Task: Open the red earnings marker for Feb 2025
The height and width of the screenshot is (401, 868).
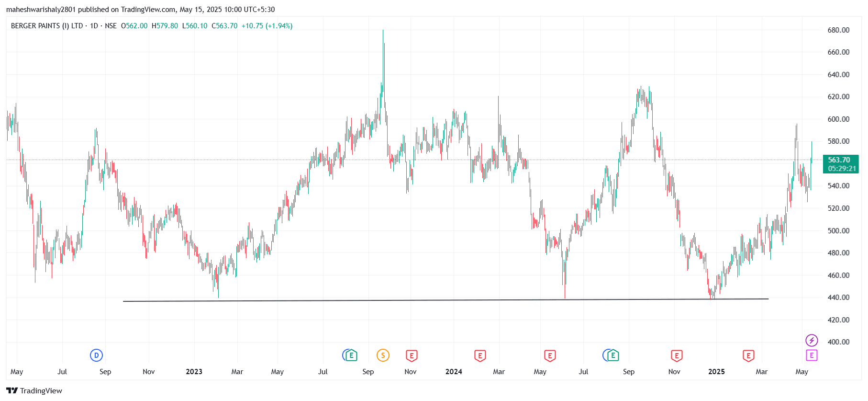Action: click(x=748, y=356)
